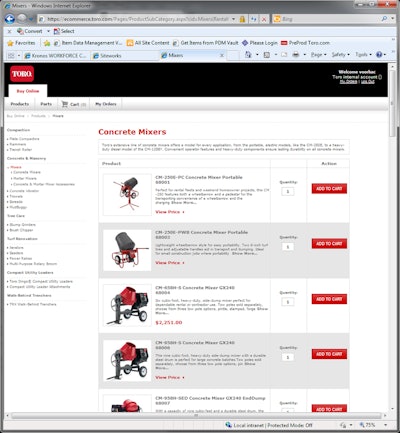The height and width of the screenshot is (433, 400).
Task: Open the PreProd Toro.com favorite
Action: pyautogui.click(x=305, y=43)
